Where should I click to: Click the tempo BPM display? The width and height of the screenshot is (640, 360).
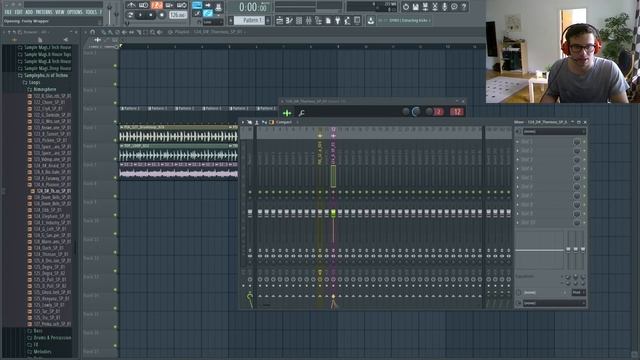(x=178, y=15)
